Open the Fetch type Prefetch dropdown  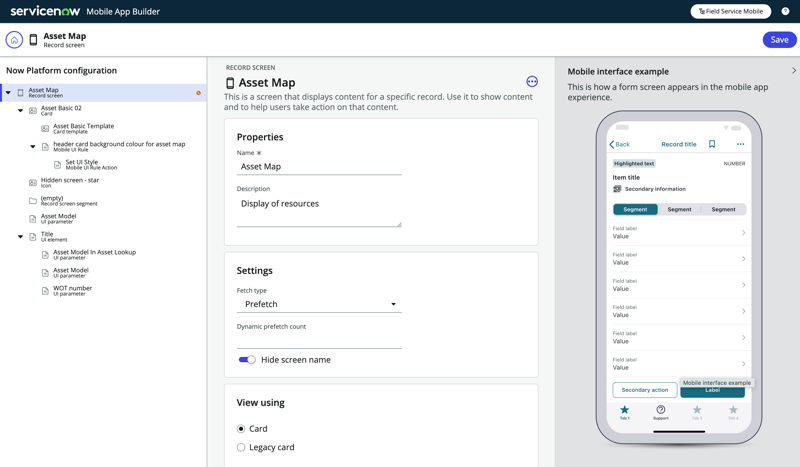tap(319, 304)
